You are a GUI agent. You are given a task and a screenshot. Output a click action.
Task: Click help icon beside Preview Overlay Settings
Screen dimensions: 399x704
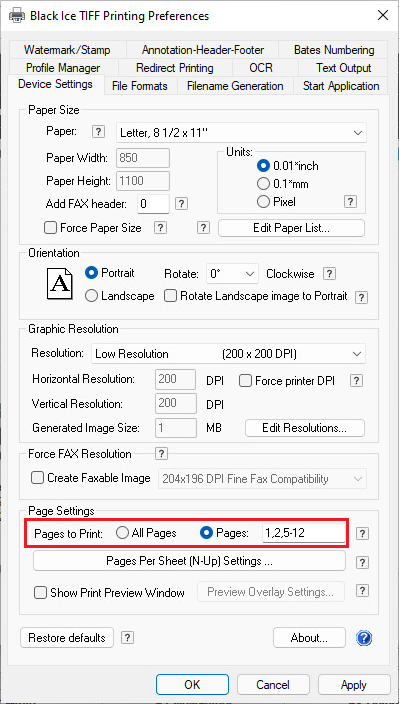coord(362,590)
